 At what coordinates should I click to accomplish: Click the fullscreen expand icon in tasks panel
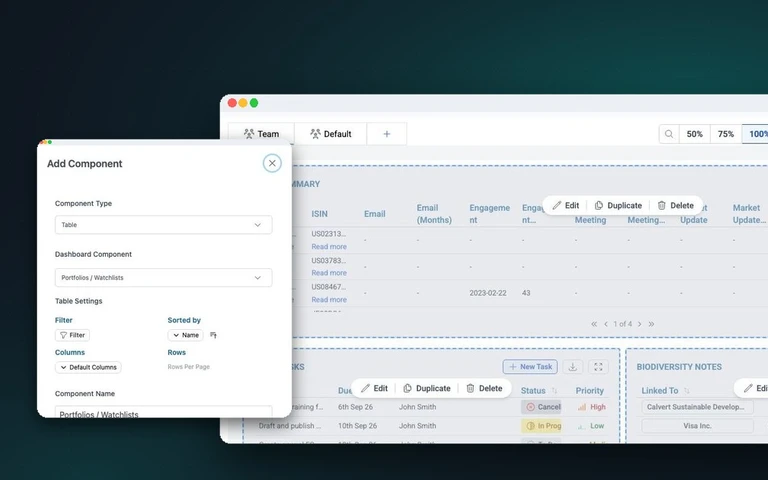pyautogui.click(x=598, y=367)
